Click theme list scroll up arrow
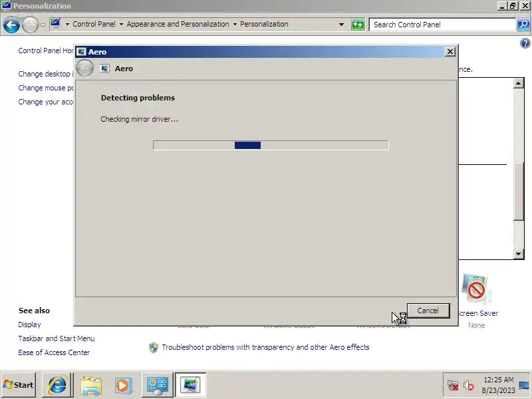Viewport: 532px width, 399px height. pyautogui.click(x=519, y=83)
